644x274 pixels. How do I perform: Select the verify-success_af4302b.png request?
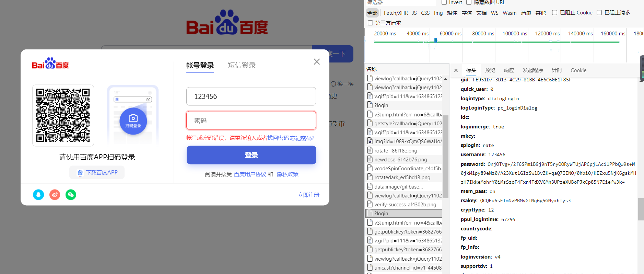(x=404, y=204)
